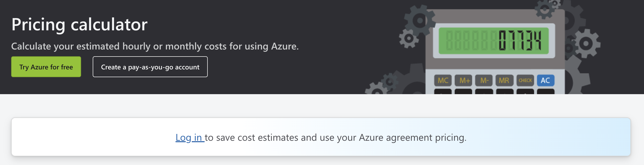Click the light gear right of the calculator
The width and height of the screenshot is (644, 165).
click(586, 44)
